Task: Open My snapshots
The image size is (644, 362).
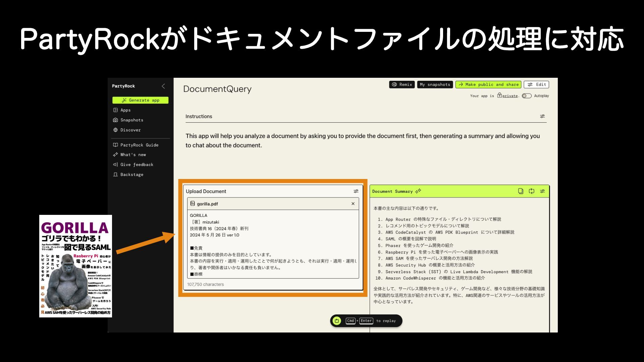Action: [x=435, y=84]
